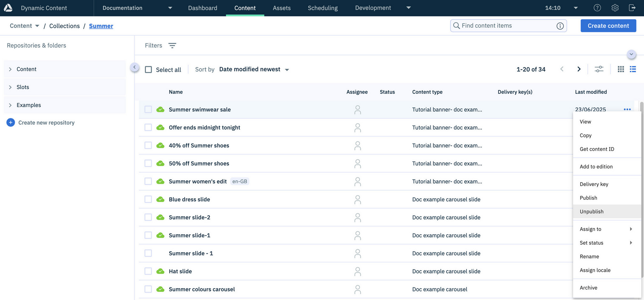The width and height of the screenshot is (644, 300).
Task: Expand the Examples repository tree
Action: pos(10,105)
